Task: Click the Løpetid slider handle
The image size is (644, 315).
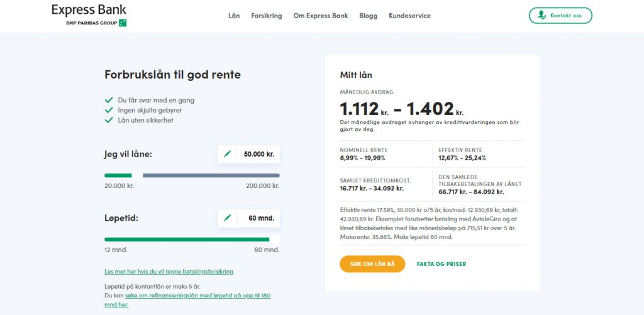Action: click(x=274, y=240)
